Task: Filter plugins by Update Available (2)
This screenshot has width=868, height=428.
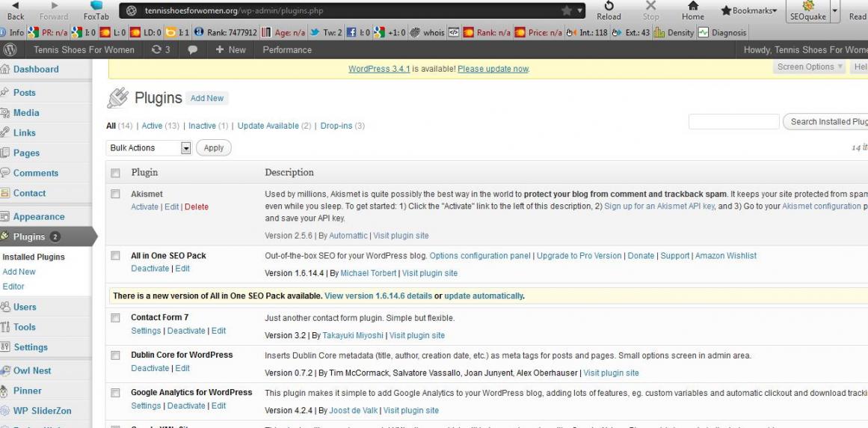Action: point(274,126)
